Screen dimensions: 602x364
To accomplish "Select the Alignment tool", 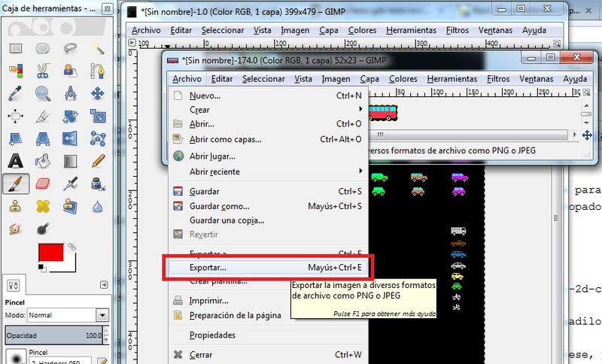I will coord(16,116).
